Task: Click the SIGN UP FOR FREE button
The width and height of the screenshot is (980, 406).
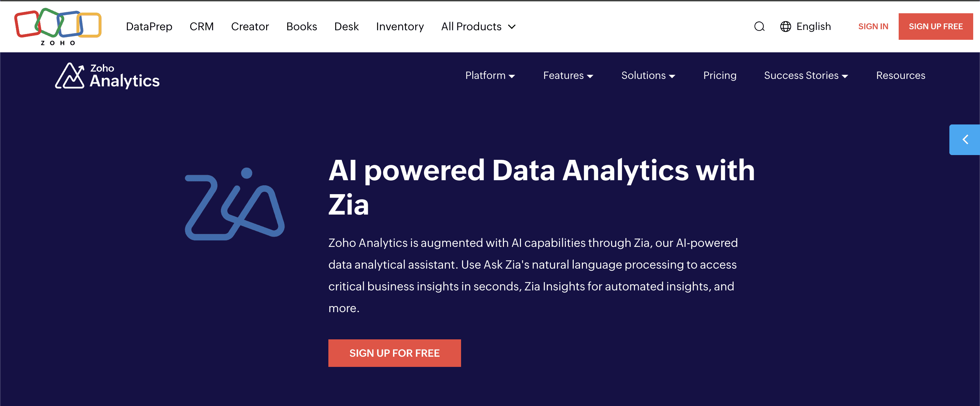Action: click(x=394, y=353)
